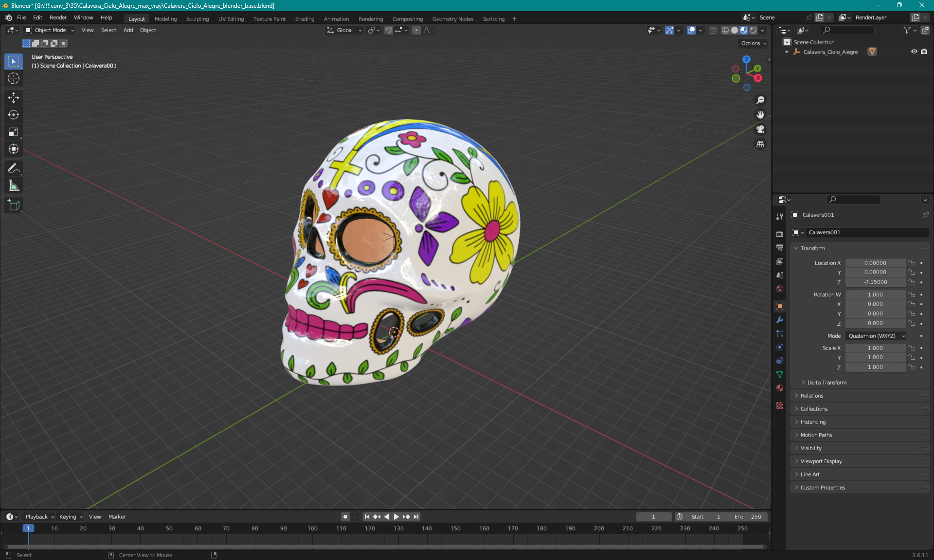Toggle the Snap magnet button
Viewport: 934px width, 560px height.
tap(388, 30)
